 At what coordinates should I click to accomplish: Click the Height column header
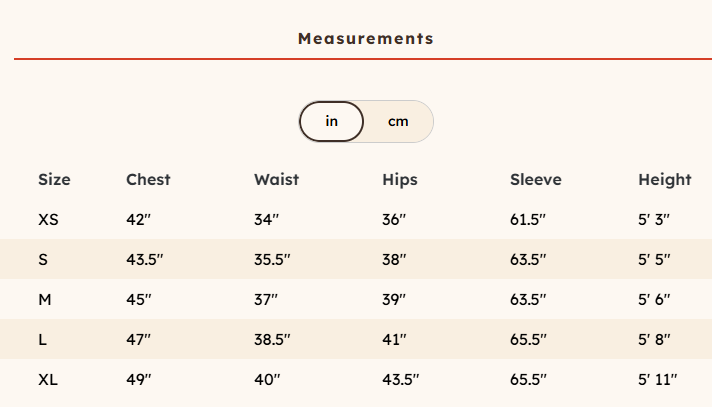click(664, 180)
